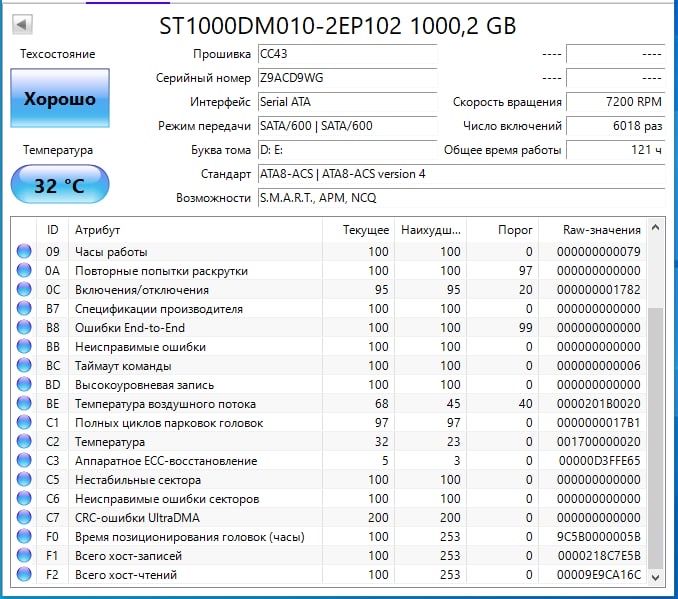Viewport: 678px width, 599px height.
Task: Click the back arrow disk navigation button
Action: coord(22,24)
